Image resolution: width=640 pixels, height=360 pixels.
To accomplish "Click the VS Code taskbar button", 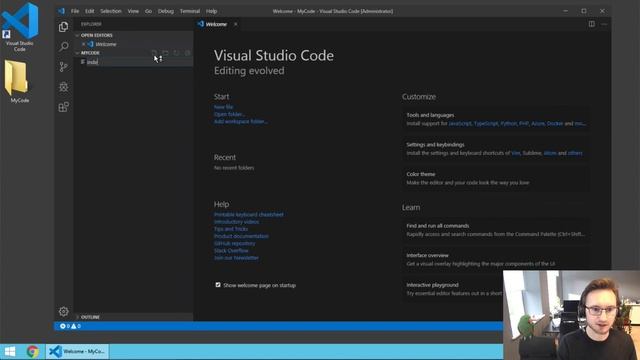I will (77, 351).
